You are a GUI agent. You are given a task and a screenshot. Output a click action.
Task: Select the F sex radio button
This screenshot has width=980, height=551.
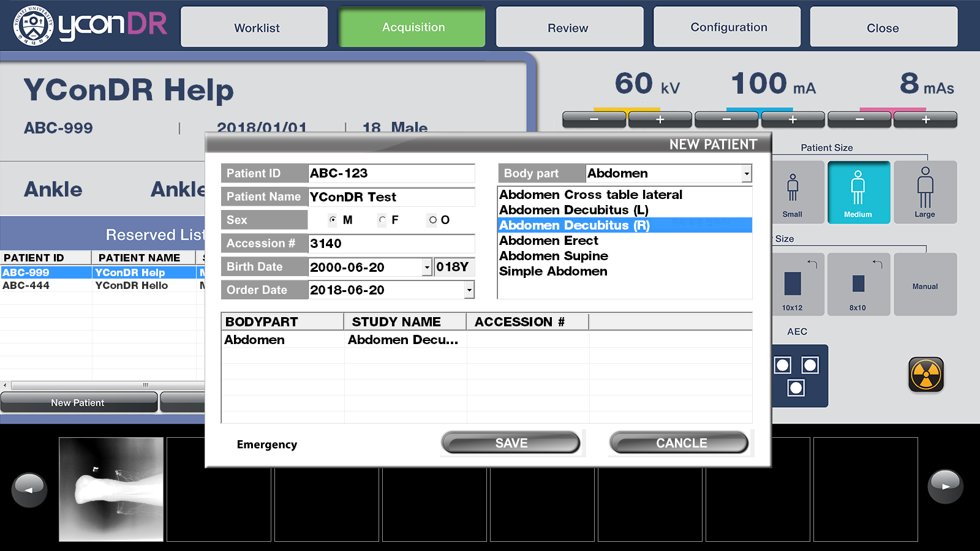(382, 220)
